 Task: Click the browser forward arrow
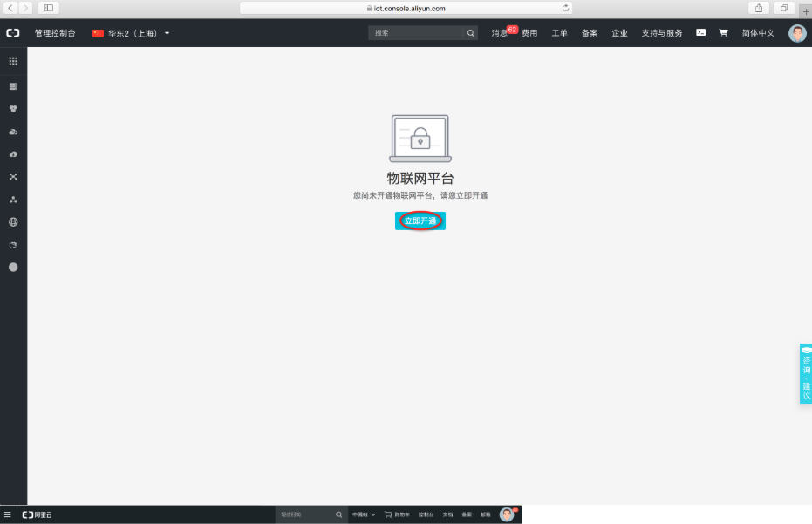25,8
